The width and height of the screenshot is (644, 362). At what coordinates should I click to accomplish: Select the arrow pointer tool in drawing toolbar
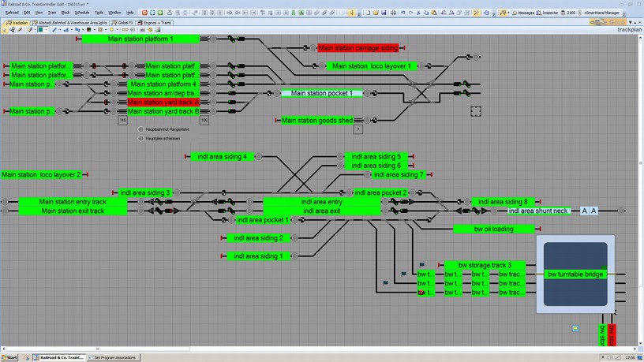pos(4,29)
